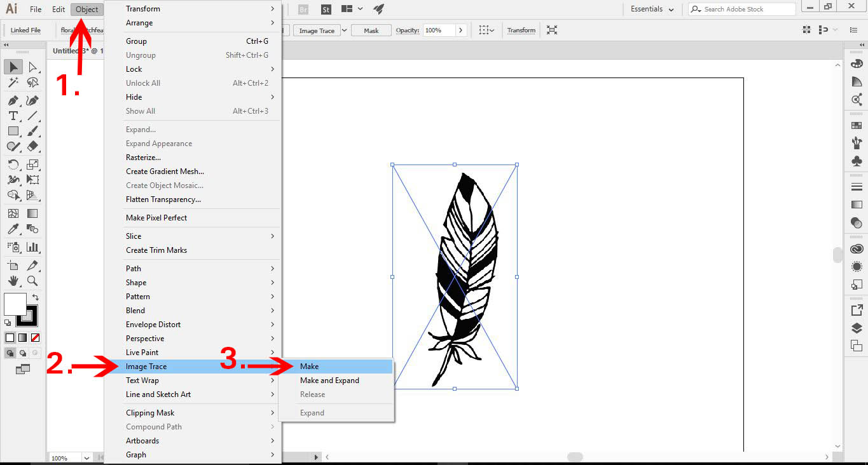Open the Color panel in right sidebar
Screen dimensions: 868x465
857,64
